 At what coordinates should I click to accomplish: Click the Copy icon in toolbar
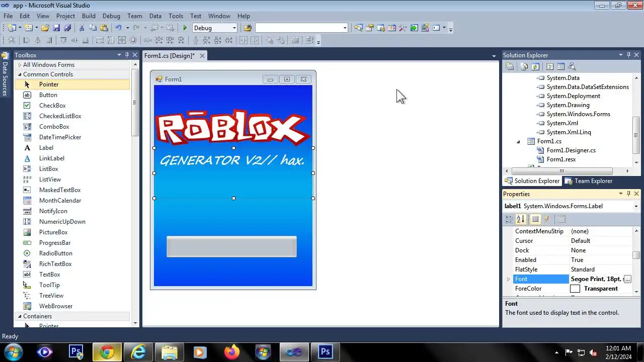coord(93,28)
